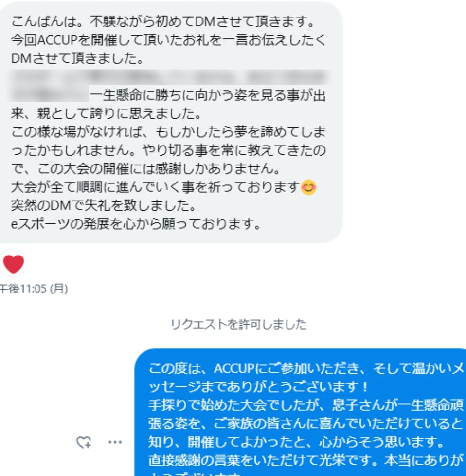
Task: Click the line 今回ACCUPを開催して頂いた
Action: [x=168, y=40]
